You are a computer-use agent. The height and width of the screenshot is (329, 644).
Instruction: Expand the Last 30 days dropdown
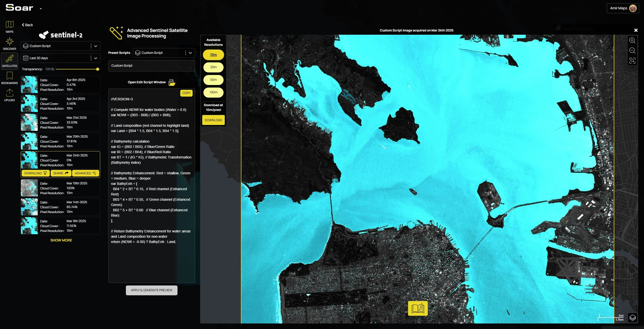coord(95,58)
